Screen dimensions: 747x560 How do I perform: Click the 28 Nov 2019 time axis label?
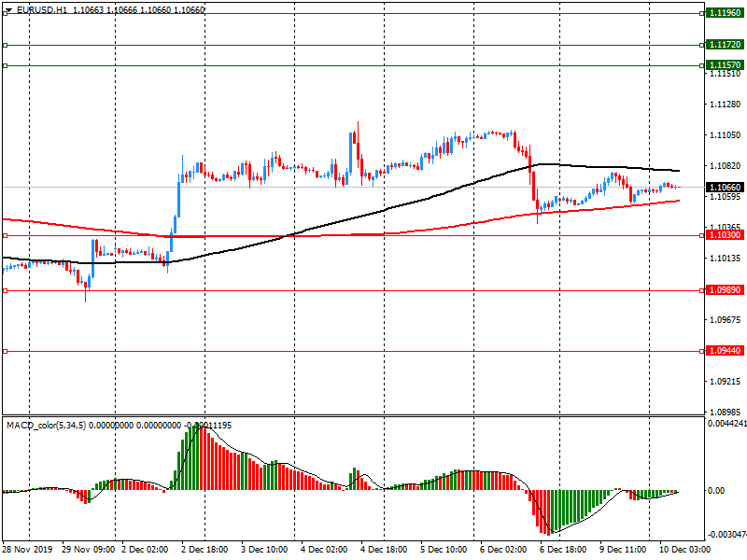[27, 549]
